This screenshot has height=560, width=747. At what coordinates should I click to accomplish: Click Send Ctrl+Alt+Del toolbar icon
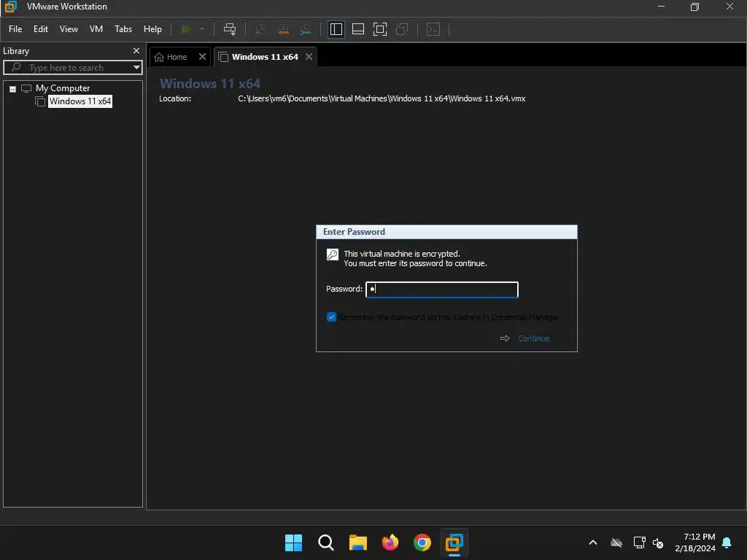[230, 29]
